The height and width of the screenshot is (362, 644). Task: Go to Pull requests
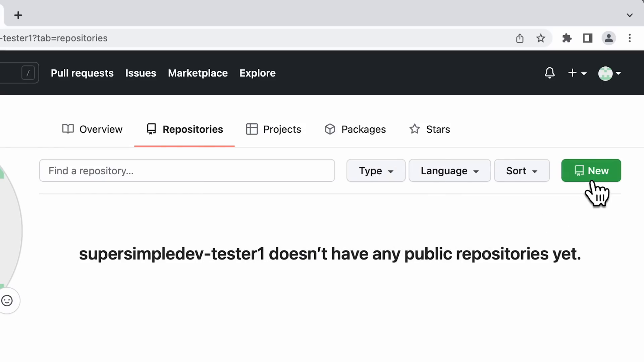(x=82, y=73)
